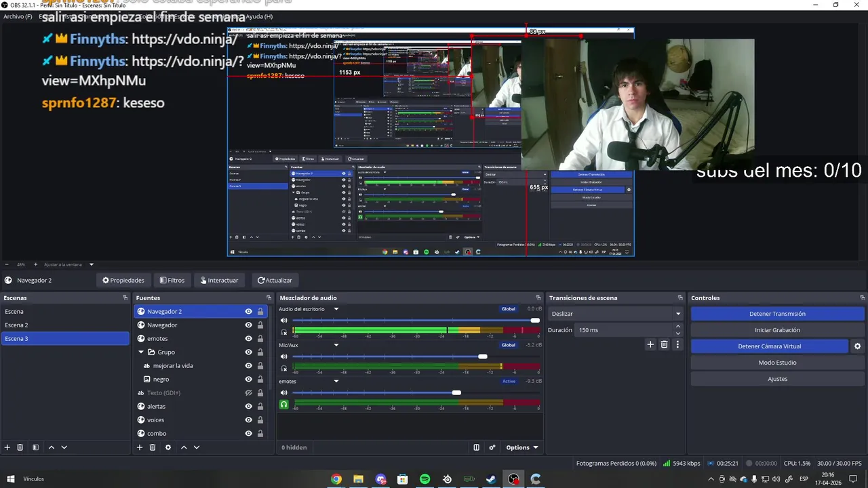Select Escena 2 in scenes list
Image resolution: width=868 pixels, height=488 pixels.
coord(65,325)
